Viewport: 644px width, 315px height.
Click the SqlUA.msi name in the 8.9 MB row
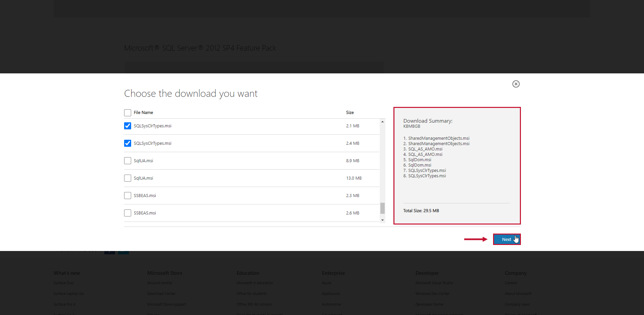pos(143,161)
